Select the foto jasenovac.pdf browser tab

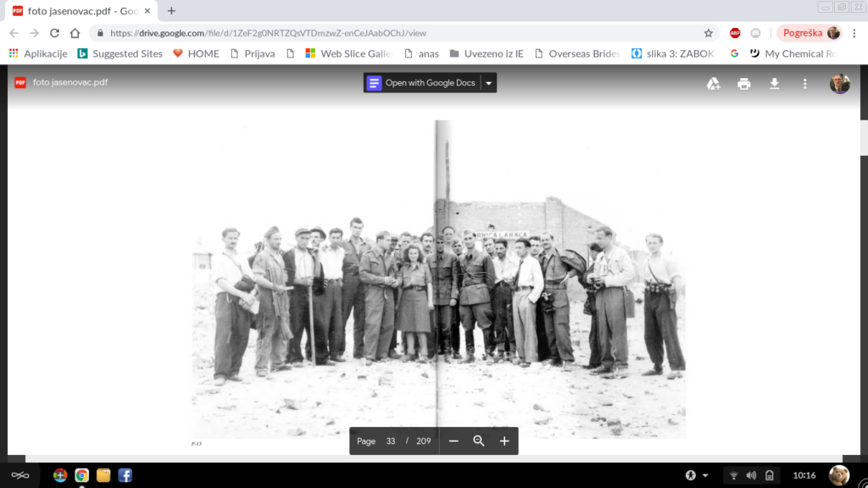tap(82, 11)
